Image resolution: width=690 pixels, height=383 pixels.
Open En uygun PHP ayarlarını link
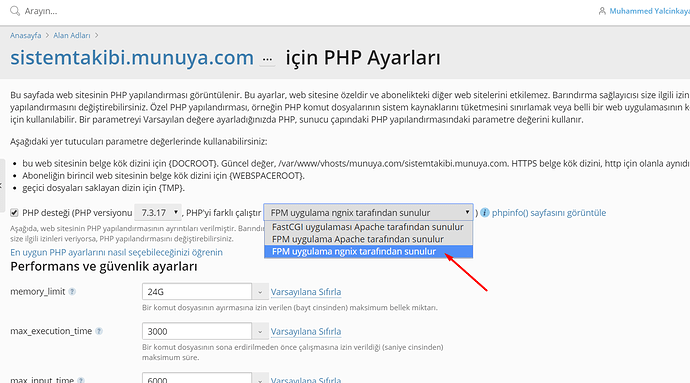pos(116,252)
